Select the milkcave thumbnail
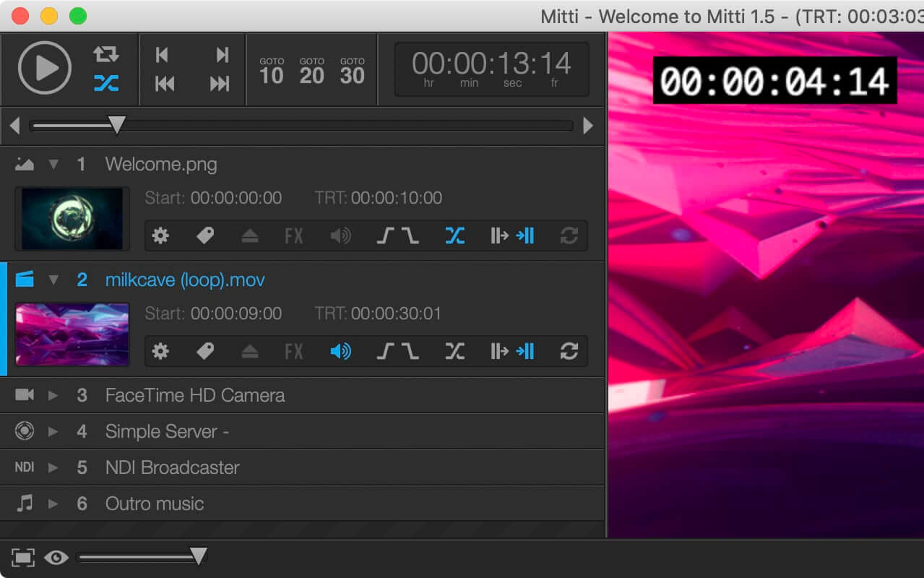924x578 pixels. tap(72, 334)
